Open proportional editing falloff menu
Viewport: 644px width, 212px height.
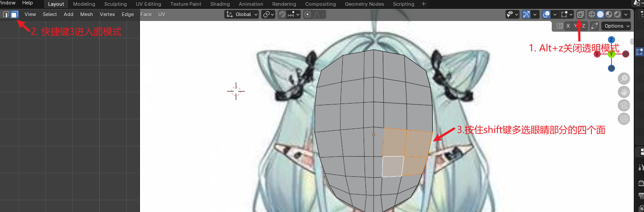click(x=319, y=14)
